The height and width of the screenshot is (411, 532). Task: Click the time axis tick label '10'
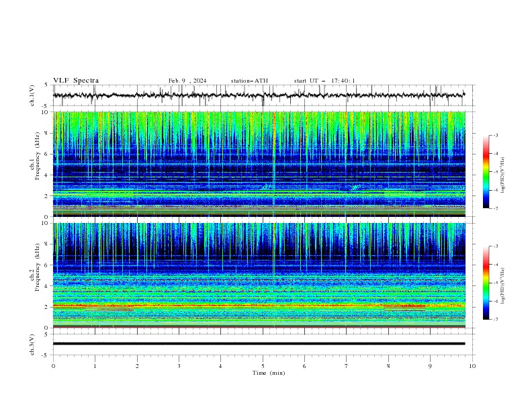tap(472, 366)
